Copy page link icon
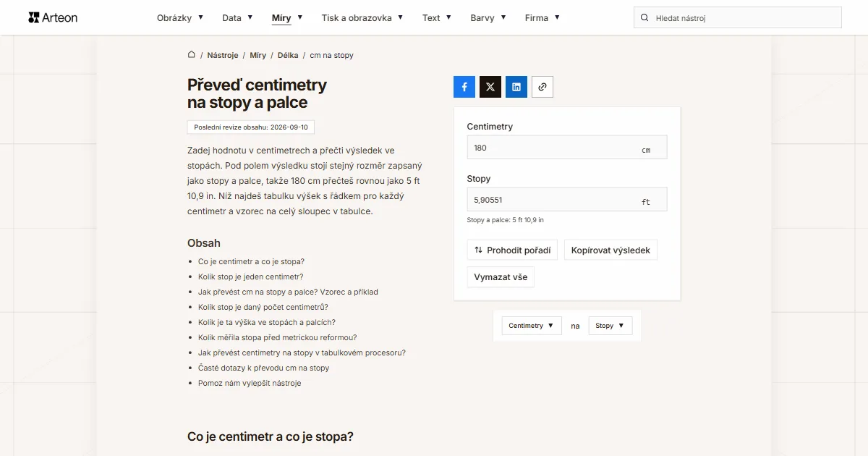 pyautogui.click(x=542, y=87)
